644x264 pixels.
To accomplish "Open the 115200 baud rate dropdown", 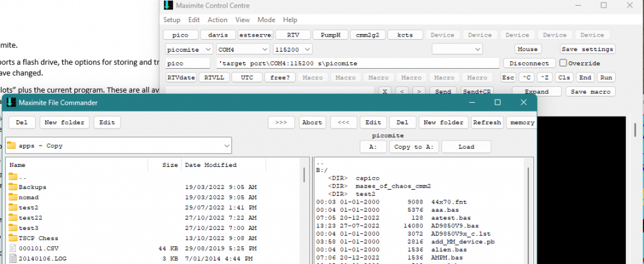I will [292, 49].
